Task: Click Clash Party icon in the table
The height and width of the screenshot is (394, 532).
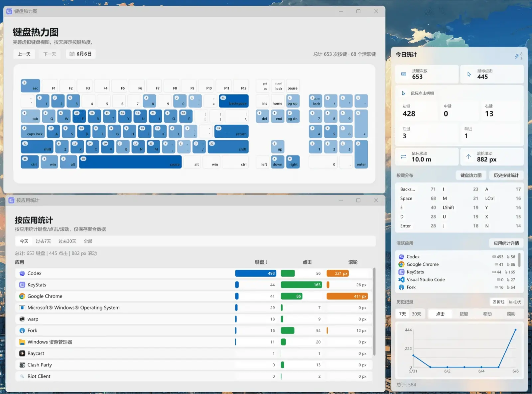Action: click(x=22, y=365)
